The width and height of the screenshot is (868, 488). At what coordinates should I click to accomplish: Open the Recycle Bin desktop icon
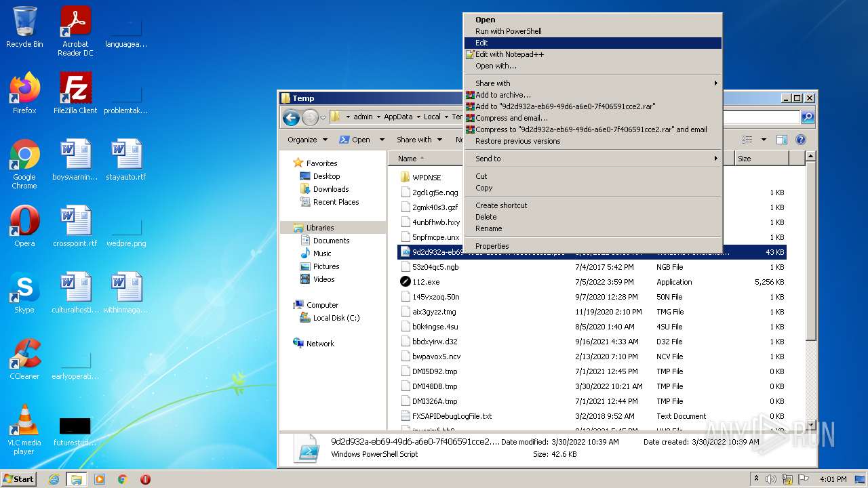pyautogui.click(x=24, y=27)
